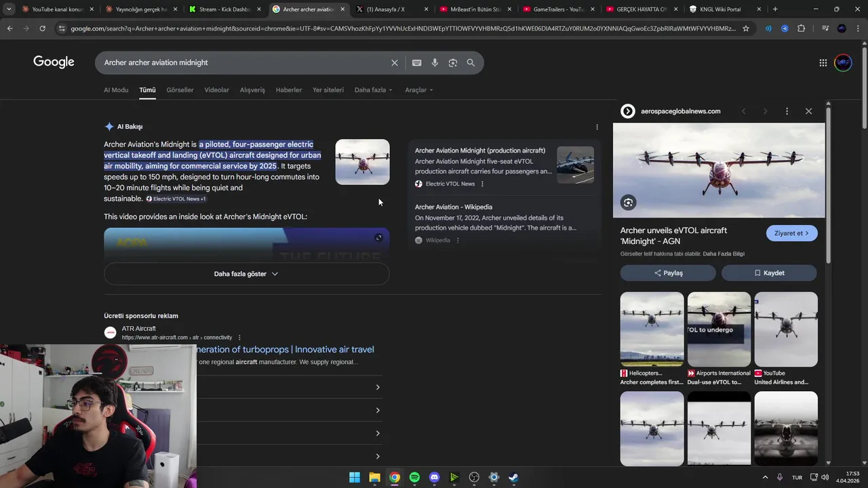Open YouTube 'United Airlines and...' thumbnail
Image resolution: width=868 pixels, height=488 pixels.
[786, 329]
